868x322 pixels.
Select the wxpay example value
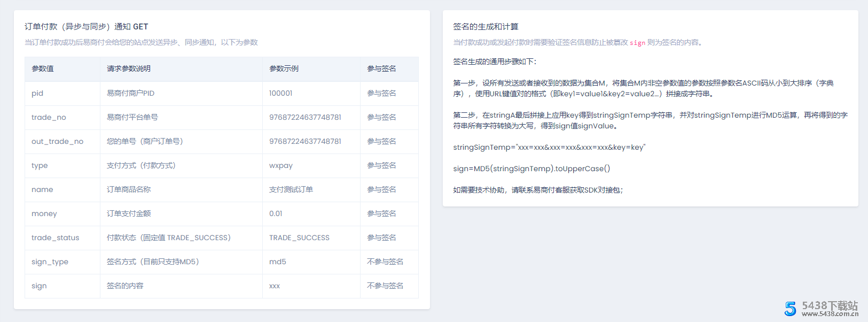281,165
